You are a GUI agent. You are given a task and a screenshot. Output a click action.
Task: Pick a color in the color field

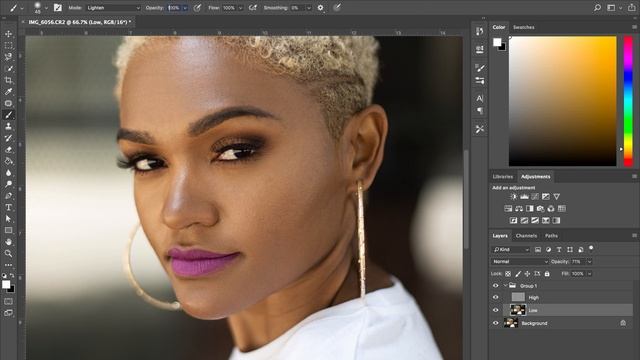[x=562, y=101]
